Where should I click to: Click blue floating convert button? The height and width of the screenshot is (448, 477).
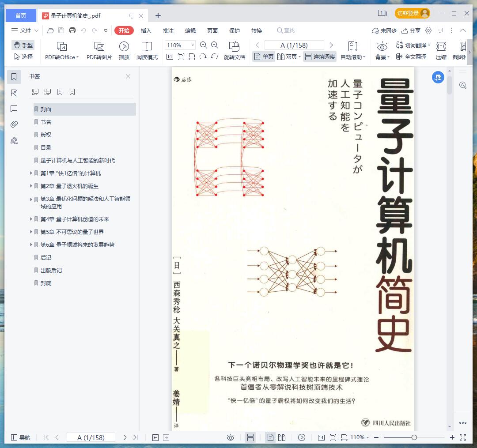point(438,78)
